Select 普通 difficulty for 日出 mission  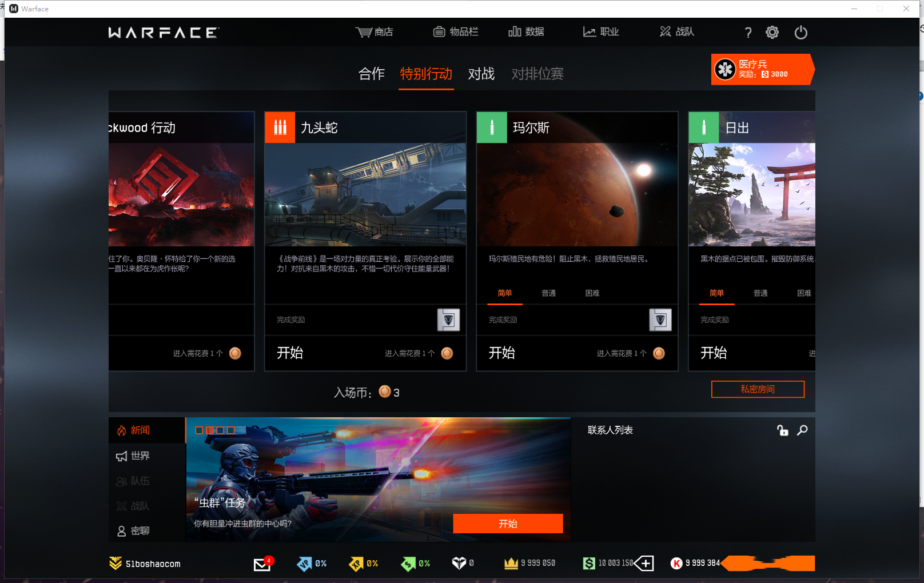760,293
